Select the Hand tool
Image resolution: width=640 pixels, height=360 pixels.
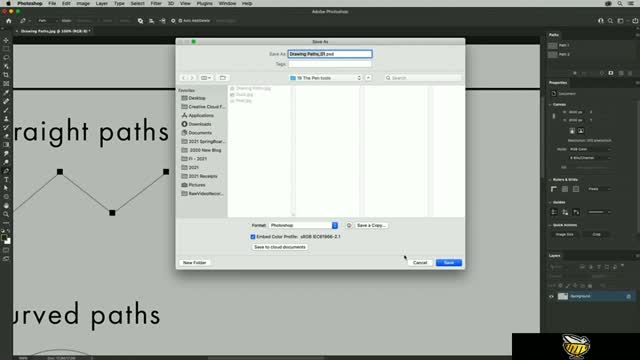pos(6,206)
